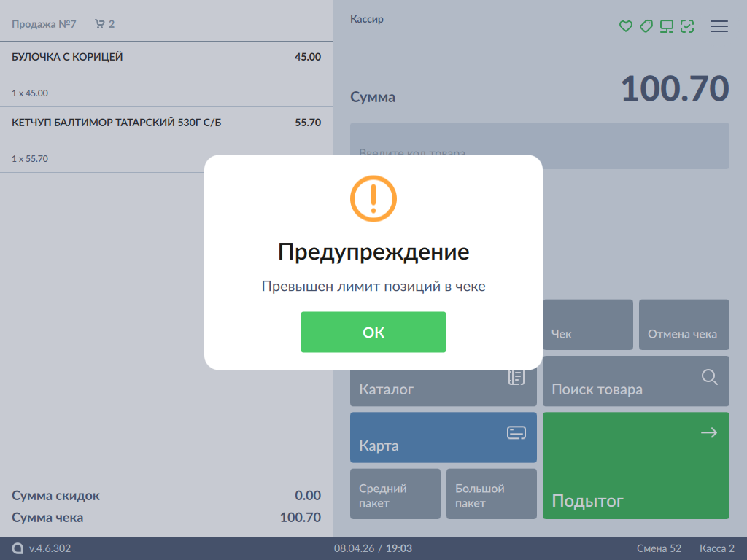Click the logo icon beside version v.4.6.302
This screenshot has height=560, width=747.
[x=18, y=548]
